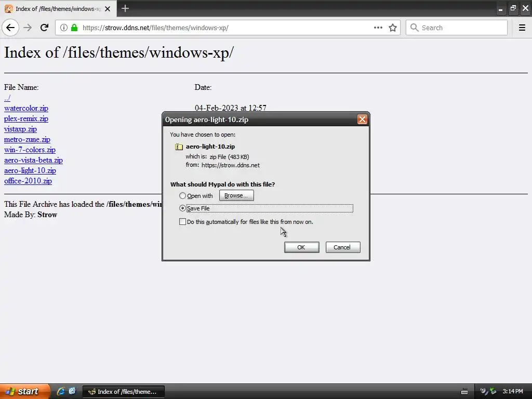Download office-2010.zip
532x399 pixels.
[28, 181]
